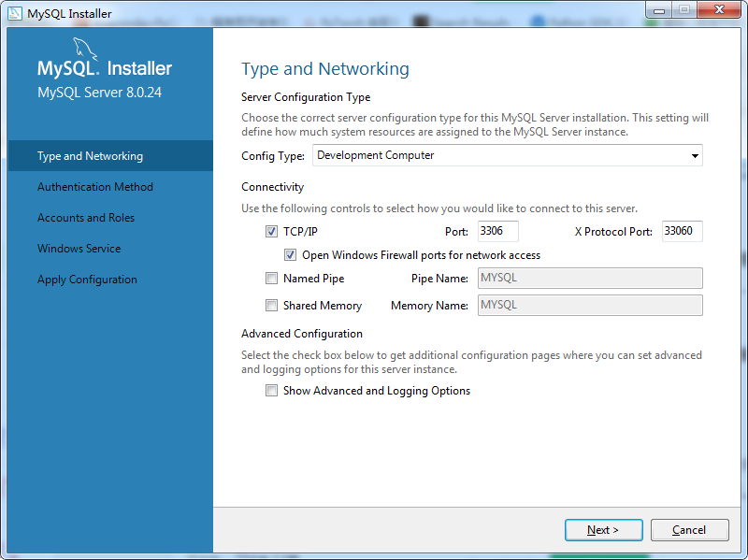Click the Memory Name field

click(590, 306)
